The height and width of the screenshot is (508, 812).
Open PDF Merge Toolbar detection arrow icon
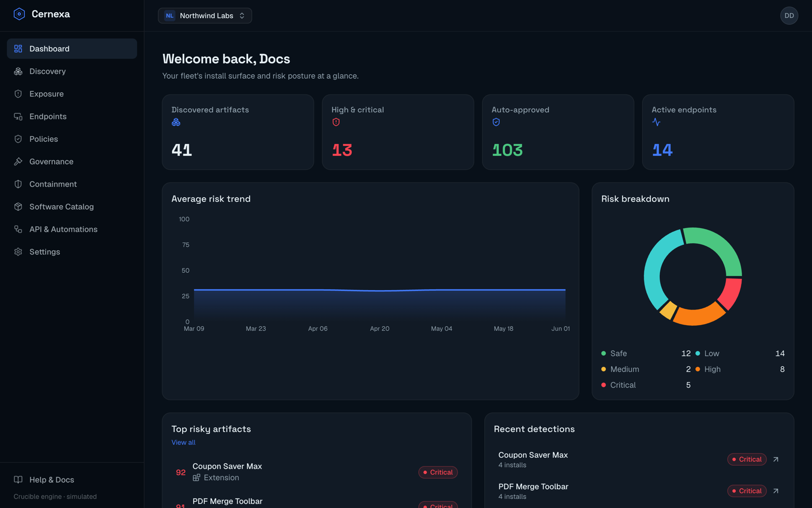(775, 491)
